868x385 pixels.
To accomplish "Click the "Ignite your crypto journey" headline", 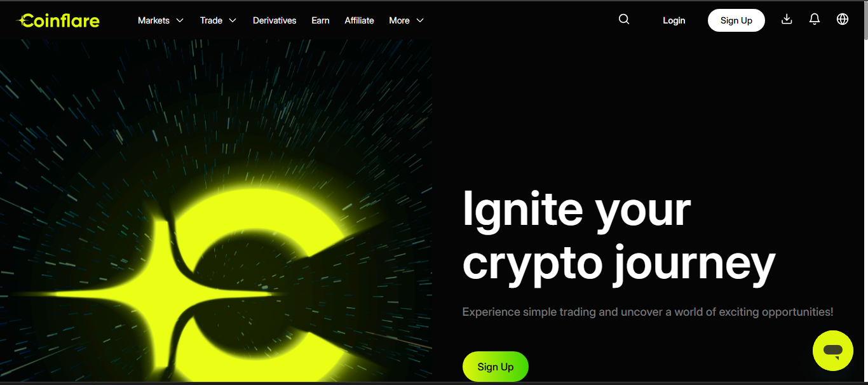I will [619, 235].
